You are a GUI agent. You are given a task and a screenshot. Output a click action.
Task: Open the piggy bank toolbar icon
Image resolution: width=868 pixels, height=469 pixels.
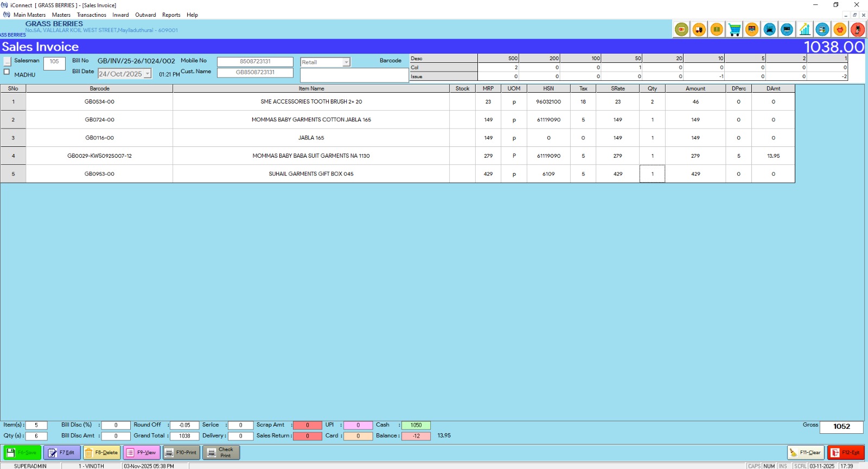pyautogui.click(x=840, y=30)
